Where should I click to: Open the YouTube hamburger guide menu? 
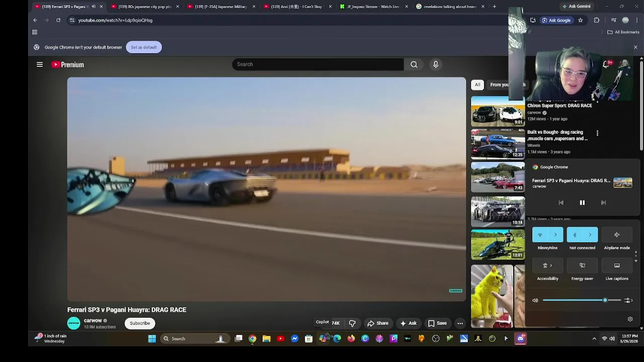(x=40, y=64)
